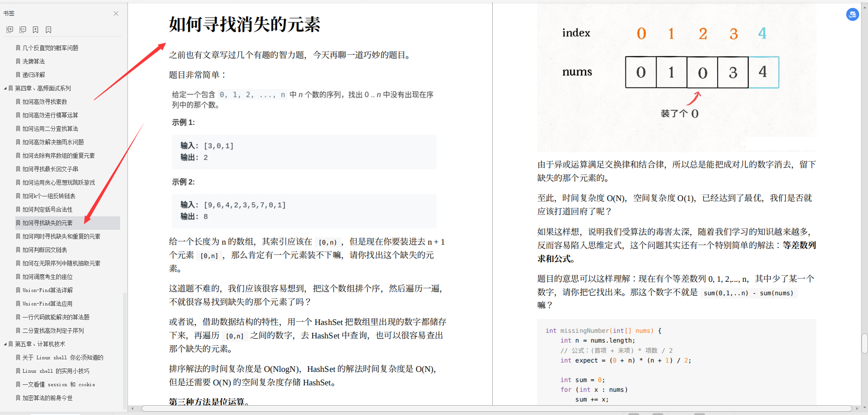Open 如何在无限序列中随机抽取元素

click(61, 263)
